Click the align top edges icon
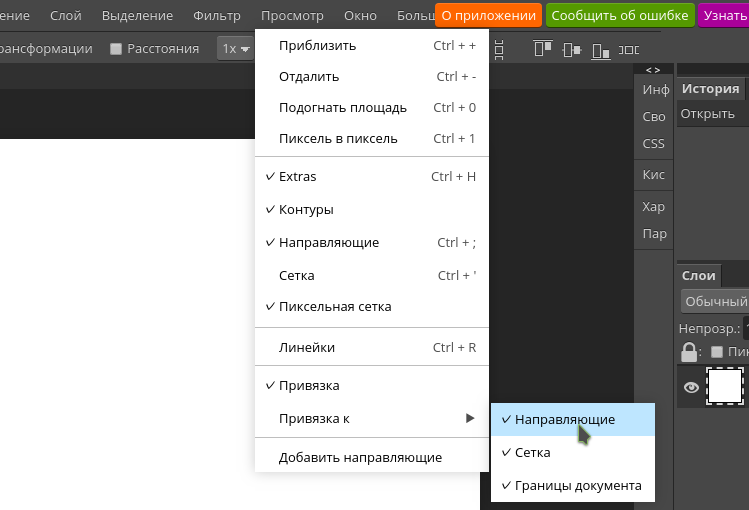Screen dimensions: 749x510 pyautogui.click(x=543, y=49)
